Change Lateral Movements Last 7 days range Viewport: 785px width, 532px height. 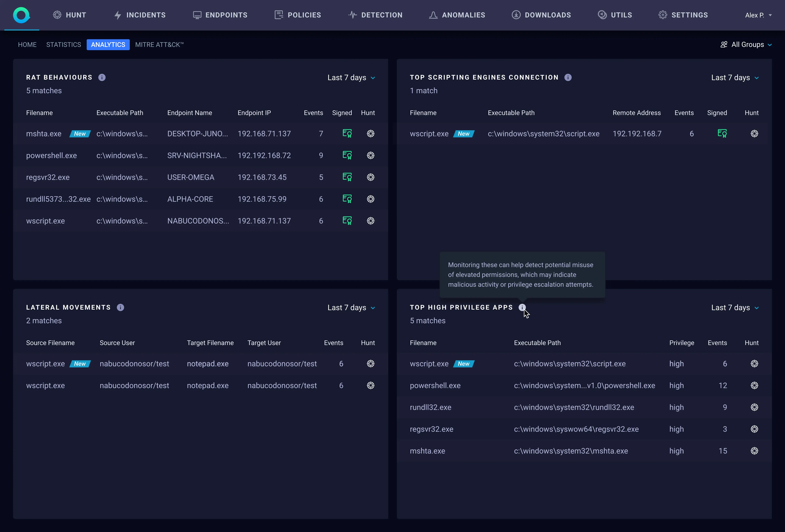point(351,308)
